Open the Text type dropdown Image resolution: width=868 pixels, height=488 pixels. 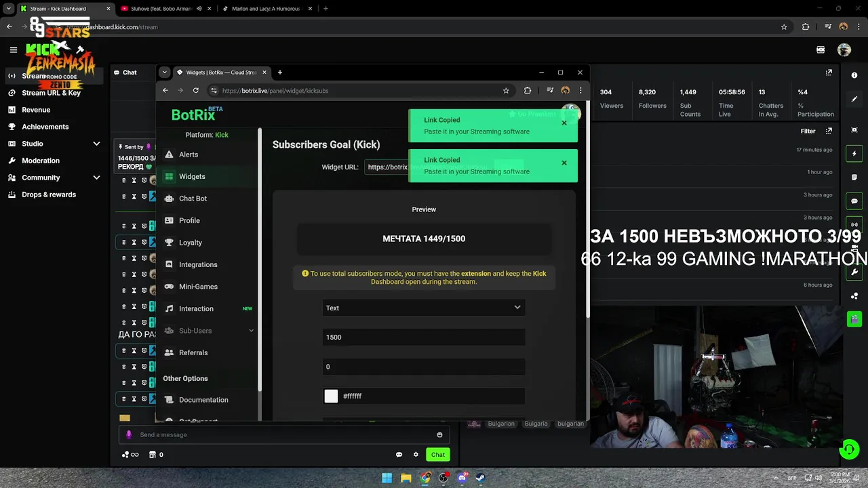(424, 308)
